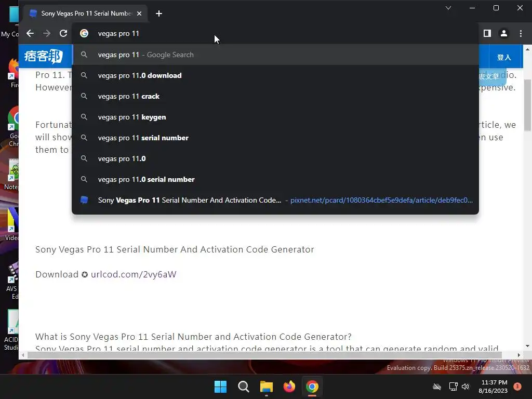Click the pixnet site logo
The image size is (532, 399).
44,56
